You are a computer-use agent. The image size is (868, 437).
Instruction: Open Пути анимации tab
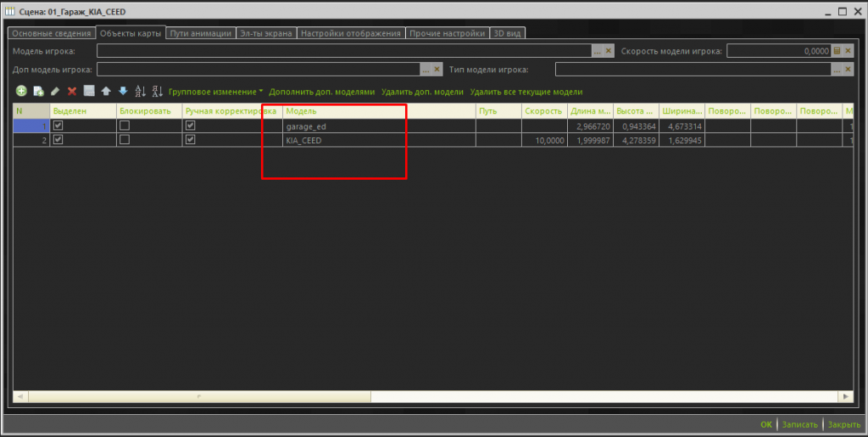(201, 33)
